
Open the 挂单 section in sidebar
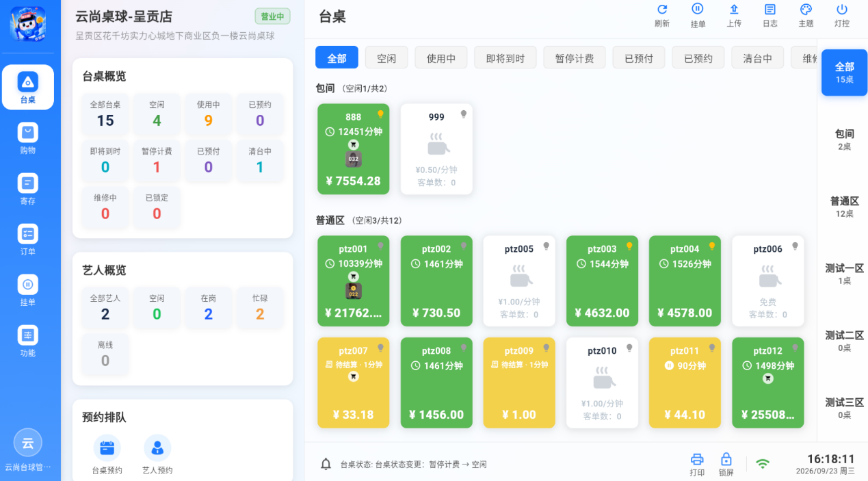click(x=27, y=290)
